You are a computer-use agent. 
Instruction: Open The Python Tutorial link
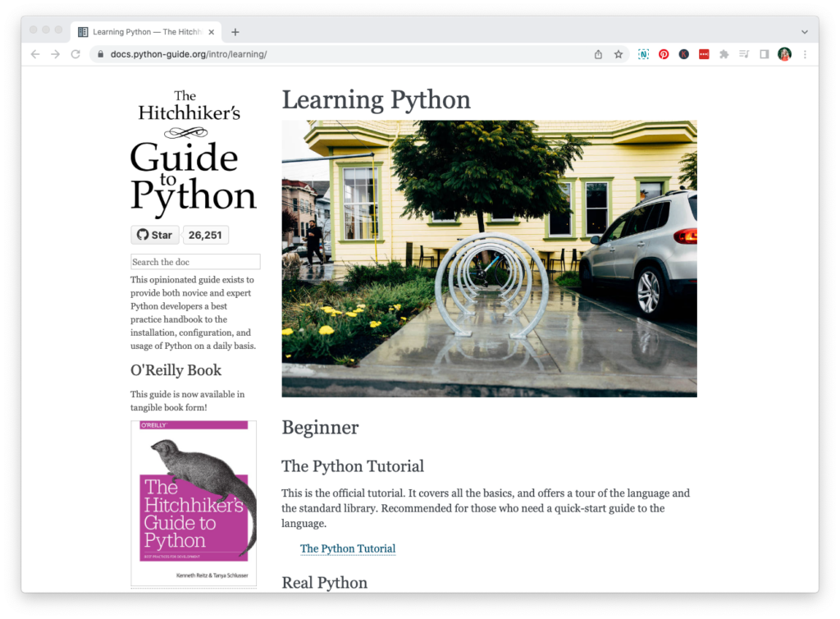[x=348, y=548]
